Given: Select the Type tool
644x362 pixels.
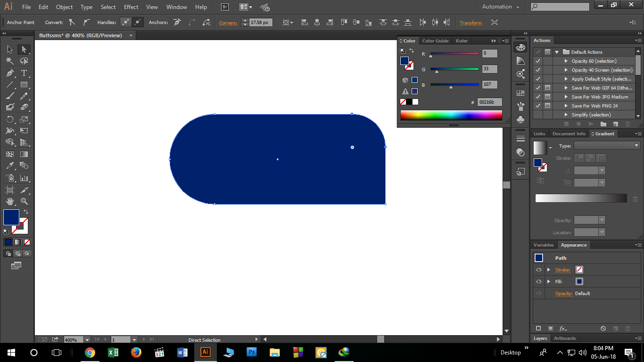Looking at the screenshot, I should click(24, 73).
